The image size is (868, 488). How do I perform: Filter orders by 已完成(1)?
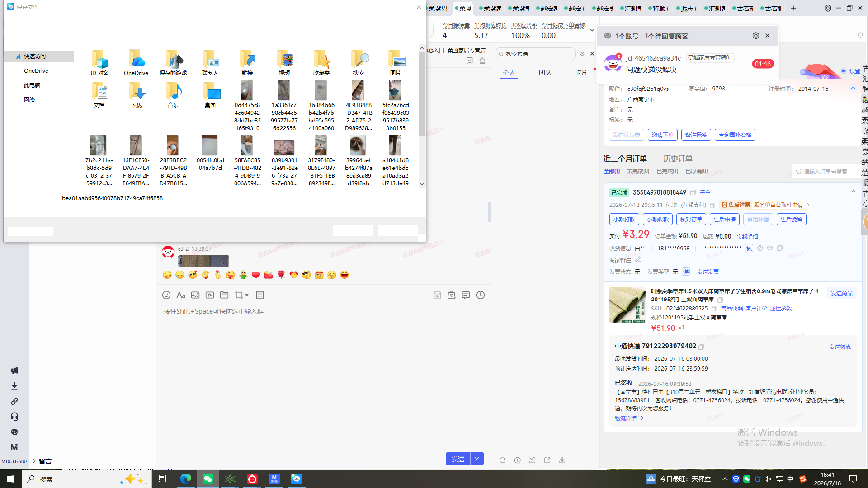click(667, 171)
